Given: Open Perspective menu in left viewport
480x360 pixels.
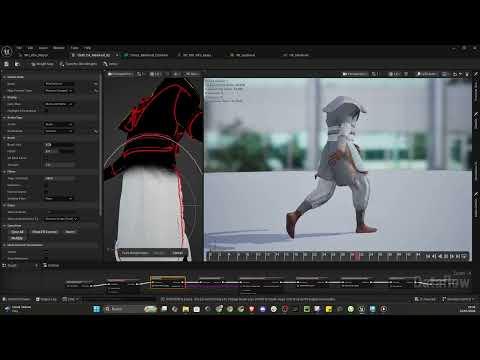Looking at the screenshot, I should [120, 74].
